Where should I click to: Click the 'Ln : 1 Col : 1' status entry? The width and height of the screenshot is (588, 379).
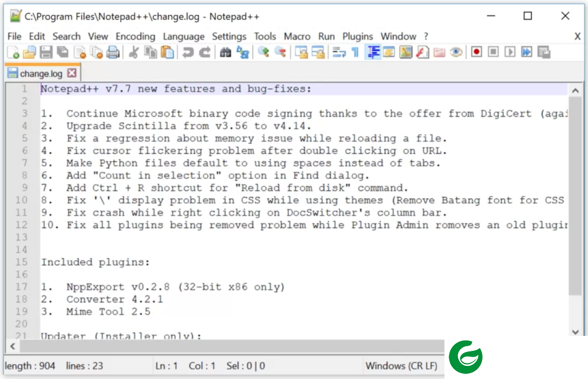[x=185, y=366]
